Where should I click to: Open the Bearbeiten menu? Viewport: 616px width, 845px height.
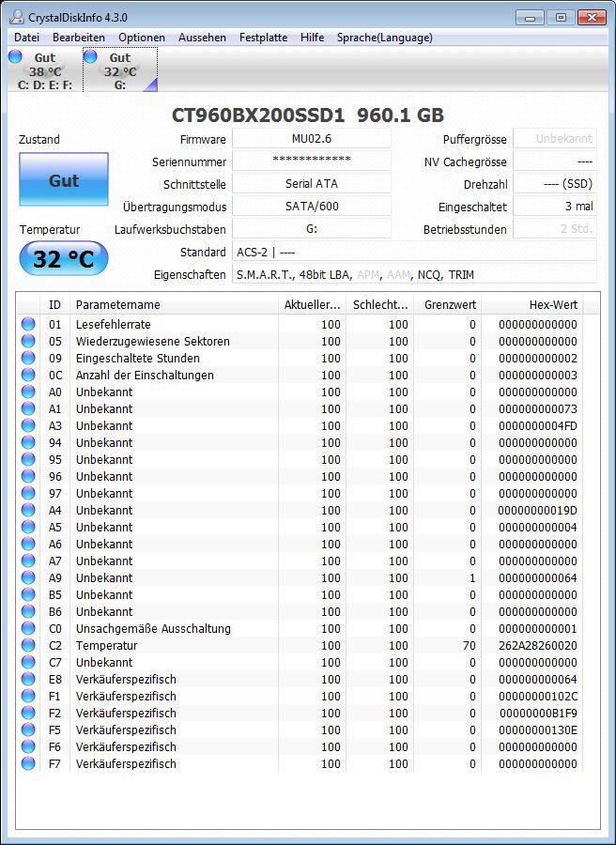click(x=79, y=38)
